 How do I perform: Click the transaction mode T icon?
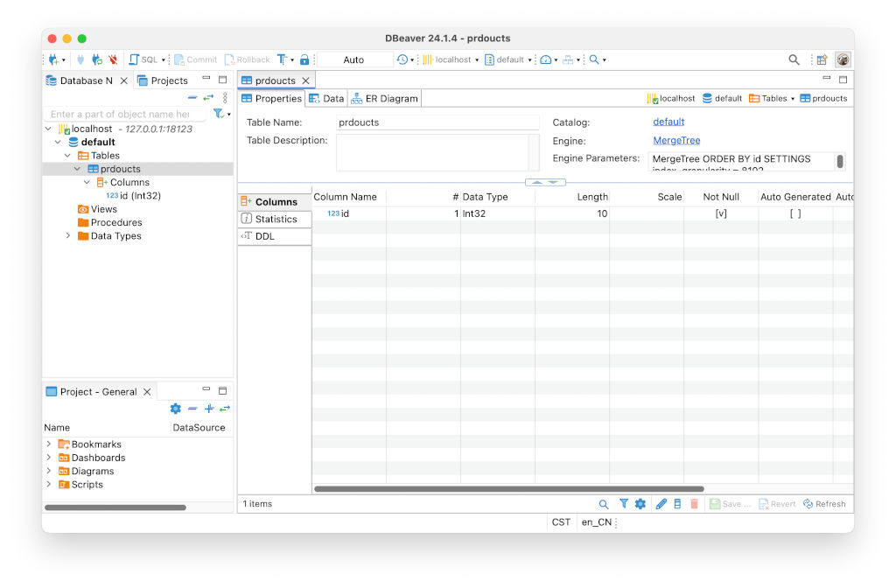(283, 59)
